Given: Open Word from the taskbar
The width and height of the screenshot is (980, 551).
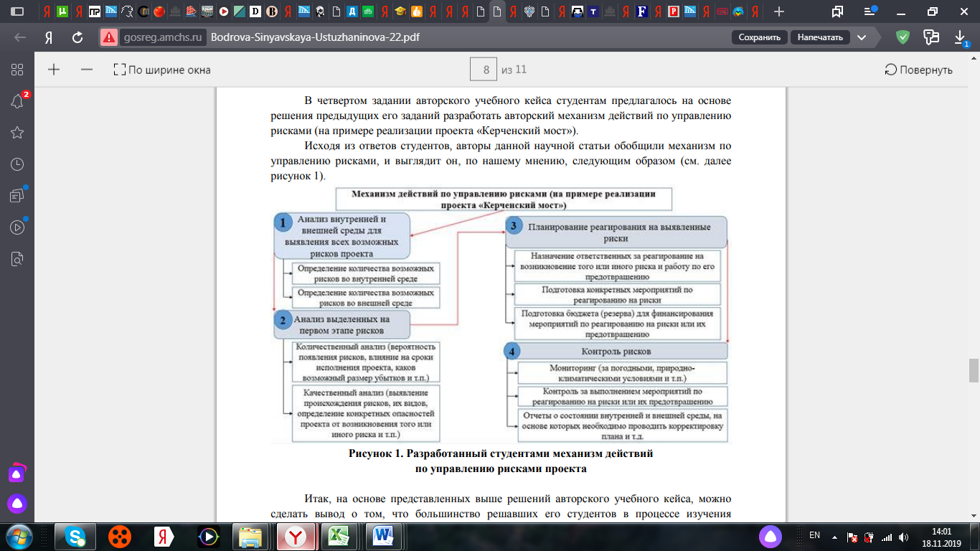Looking at the screenshot, I should tap(382, 536).
